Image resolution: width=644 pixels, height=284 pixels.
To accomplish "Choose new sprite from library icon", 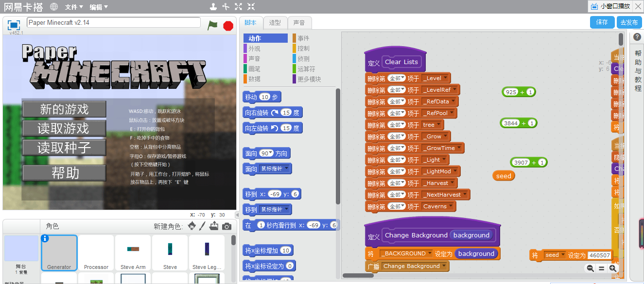I will (x=191, y=226).
